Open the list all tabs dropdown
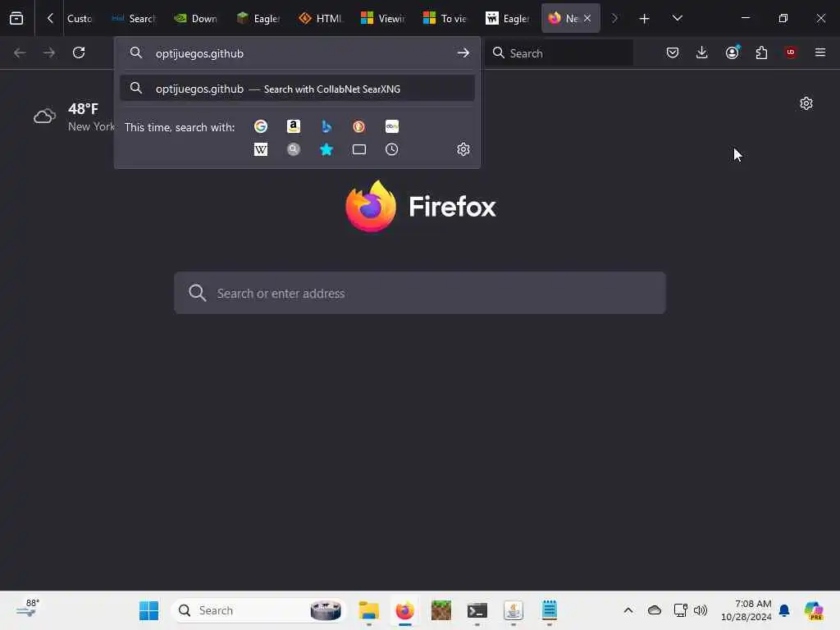Viewport: 840px width, 630px height. (678, 18)
